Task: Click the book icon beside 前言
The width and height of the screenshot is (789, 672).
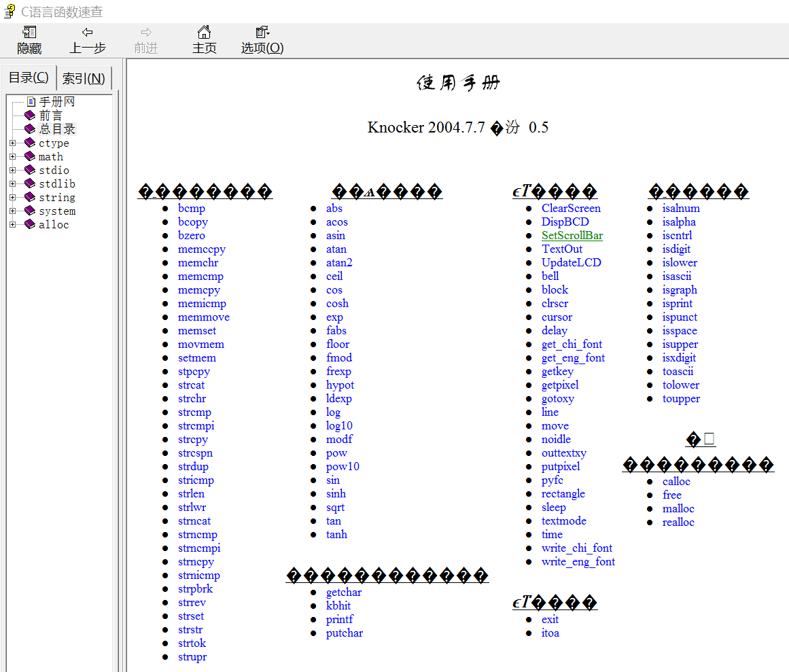Action: click(x=30, y=116)
